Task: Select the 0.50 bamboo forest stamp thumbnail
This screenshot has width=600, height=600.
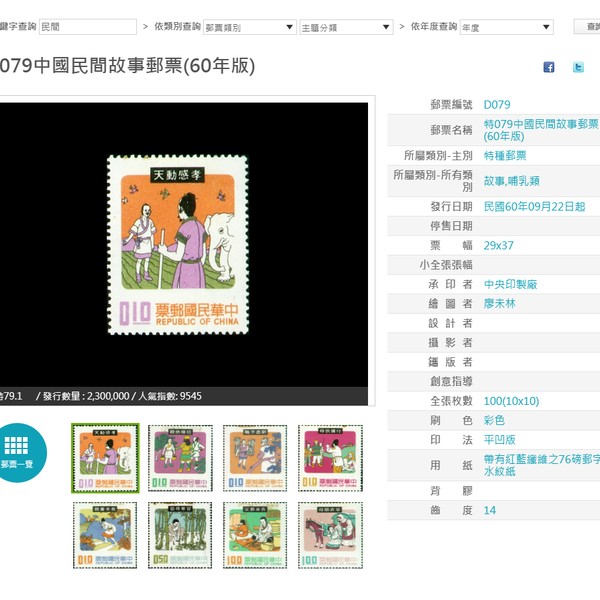Action: pos(180,535)
